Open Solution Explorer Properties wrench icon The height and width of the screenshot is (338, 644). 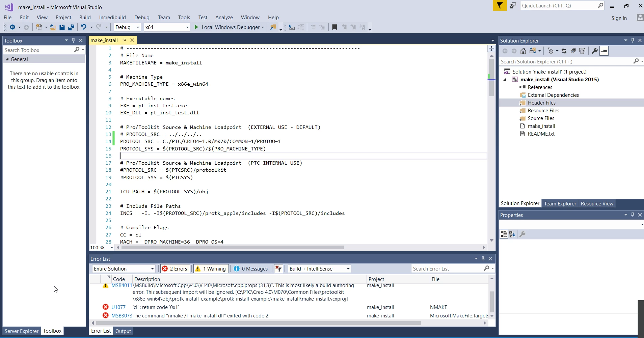(595, 51)
